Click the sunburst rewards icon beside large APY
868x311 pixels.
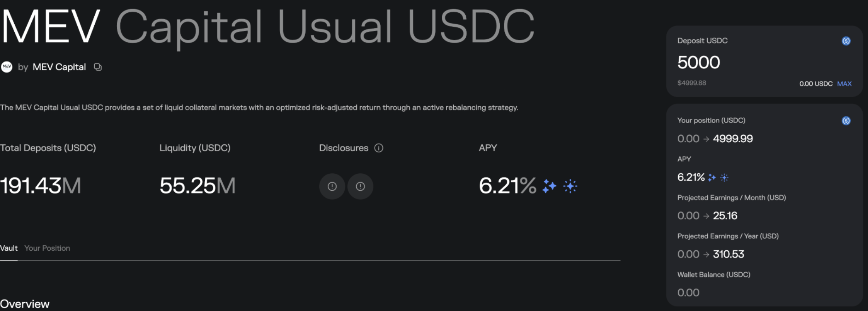(570, 186)
